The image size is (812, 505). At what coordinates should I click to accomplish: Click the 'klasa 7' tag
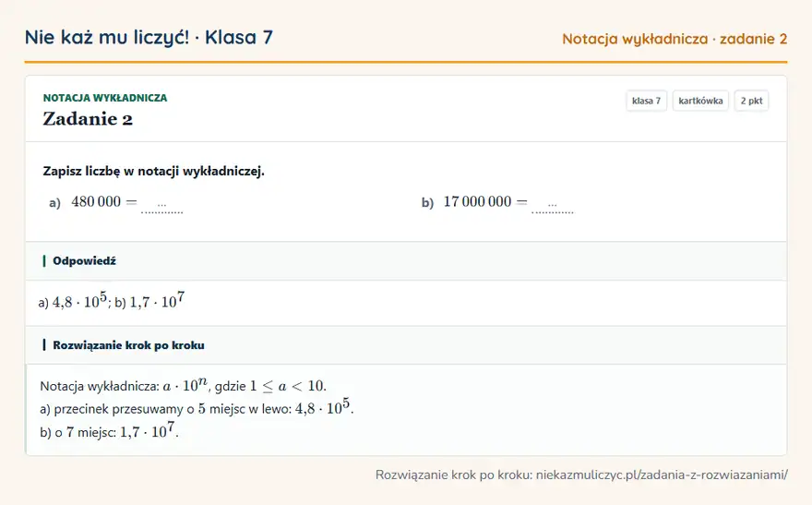[646, 101]
